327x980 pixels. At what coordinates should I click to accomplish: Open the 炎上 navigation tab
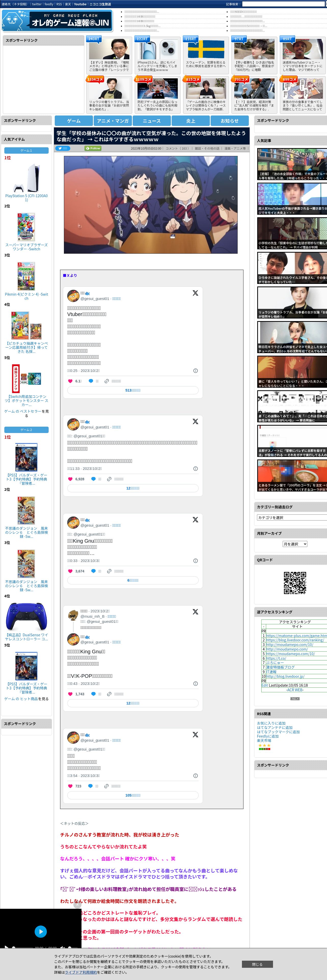click(191, 121)
